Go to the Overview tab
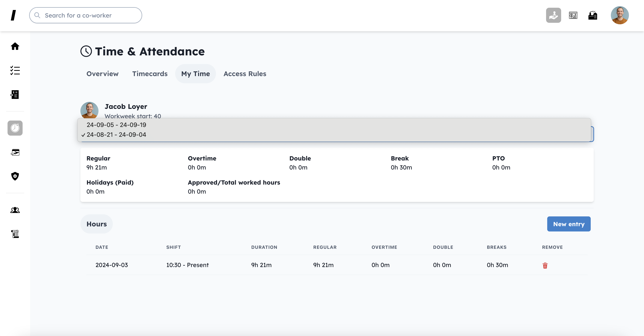This screenshot has height=336, width=644. [102, 74]
